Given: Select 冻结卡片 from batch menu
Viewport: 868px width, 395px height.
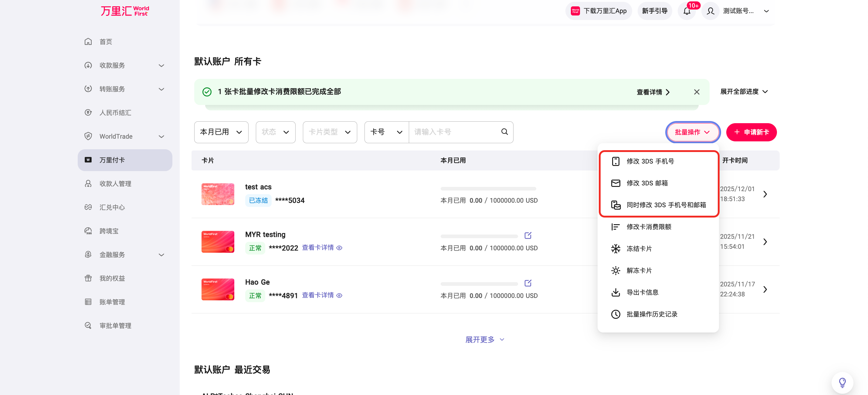Looking at the screenshot, I should click(639, 249).
